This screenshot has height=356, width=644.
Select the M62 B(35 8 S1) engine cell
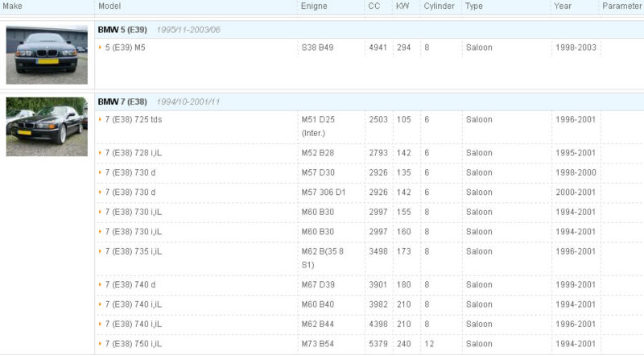click(x=323, y=259)
